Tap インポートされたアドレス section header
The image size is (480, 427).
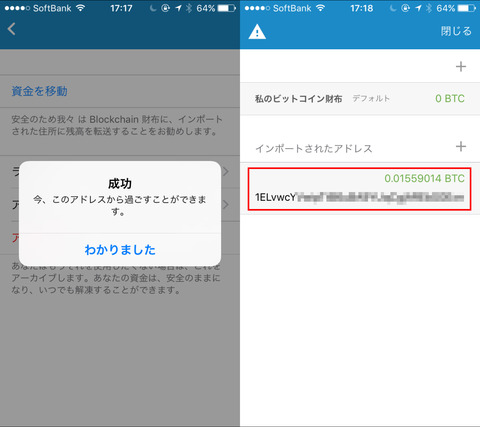click(x=314, y=148)
